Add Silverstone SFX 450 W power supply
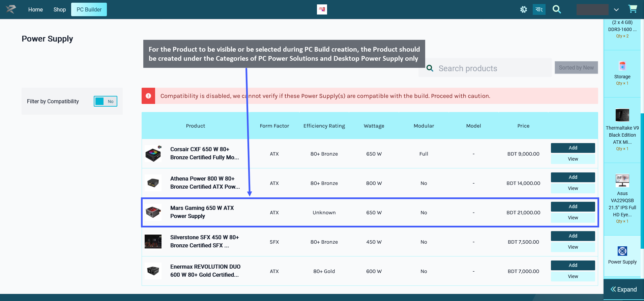This screenshot has height=301, width=644. [x=573, y=236]
